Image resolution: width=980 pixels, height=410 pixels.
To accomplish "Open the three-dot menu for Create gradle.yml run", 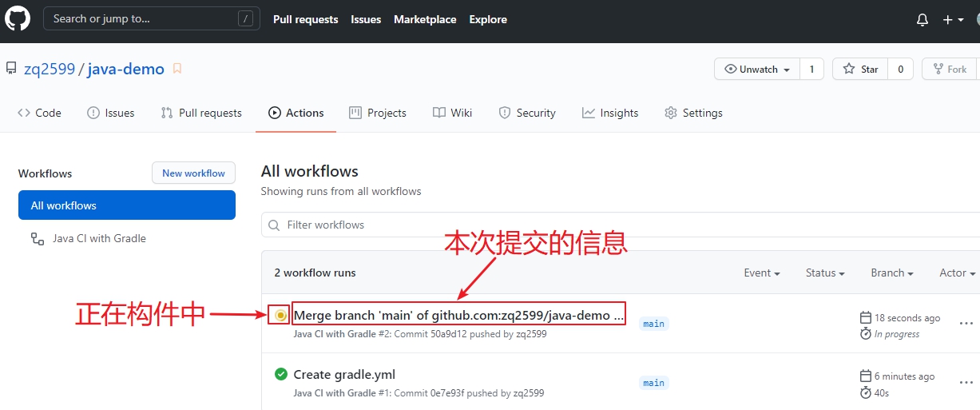I will (x=966, y=383).
